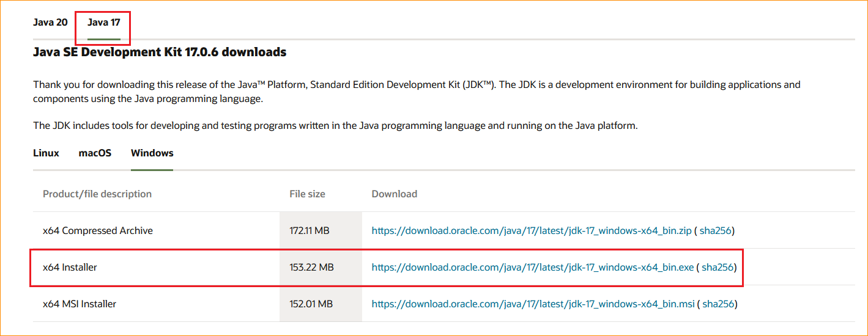Click the File size column header

pyautogui.click(x=307, y=194)
